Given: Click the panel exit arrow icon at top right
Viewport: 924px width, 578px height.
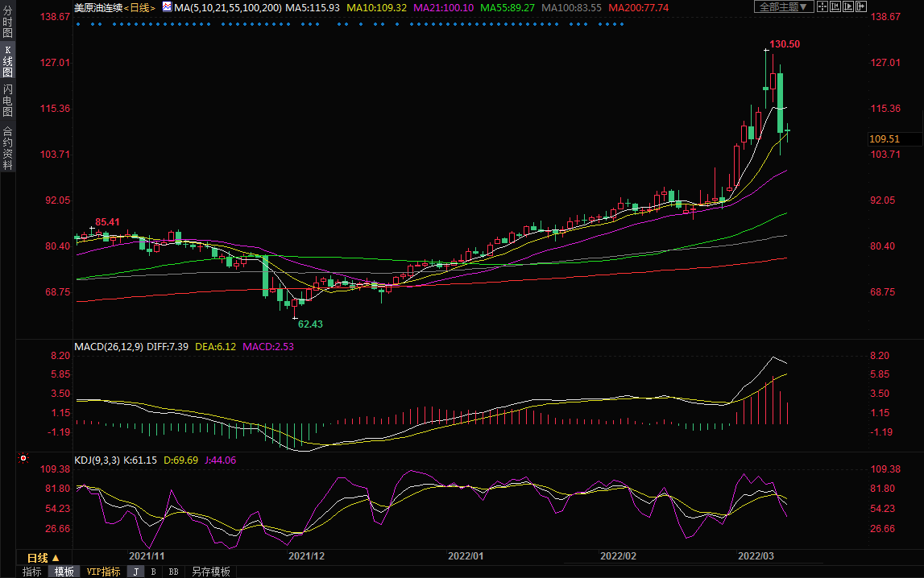Looking at the screenshot, I should pyautogui.click(x=860, y=6).
